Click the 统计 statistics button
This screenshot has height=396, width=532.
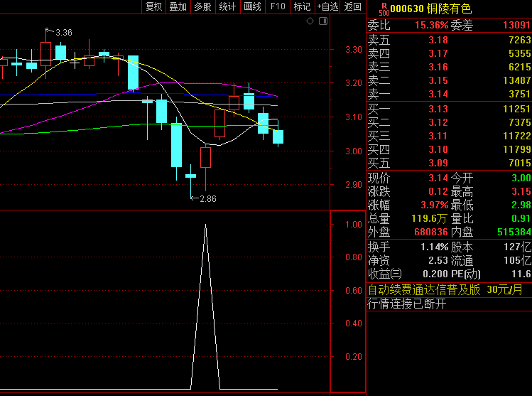227,6
